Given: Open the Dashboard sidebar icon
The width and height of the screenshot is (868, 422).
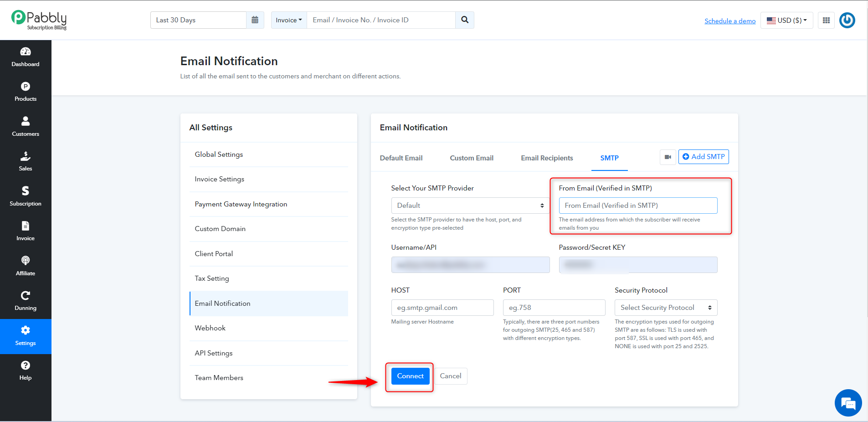Looking at the screenshot, I should click(26, 57).
